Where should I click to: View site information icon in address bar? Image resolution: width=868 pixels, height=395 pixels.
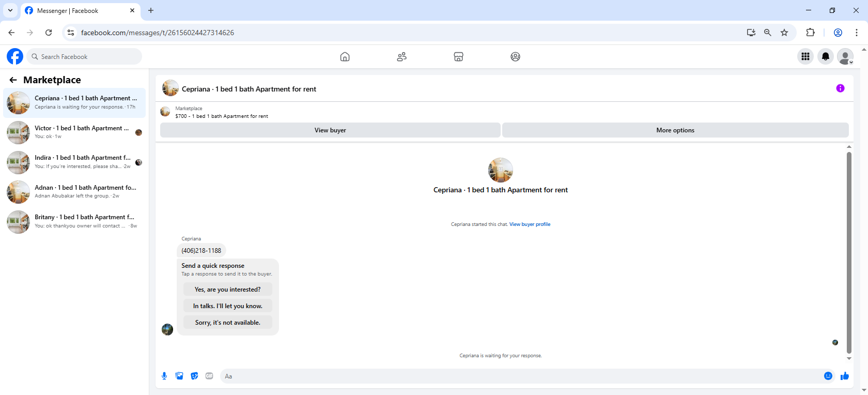pyautogui.click(x=71, y=33)
